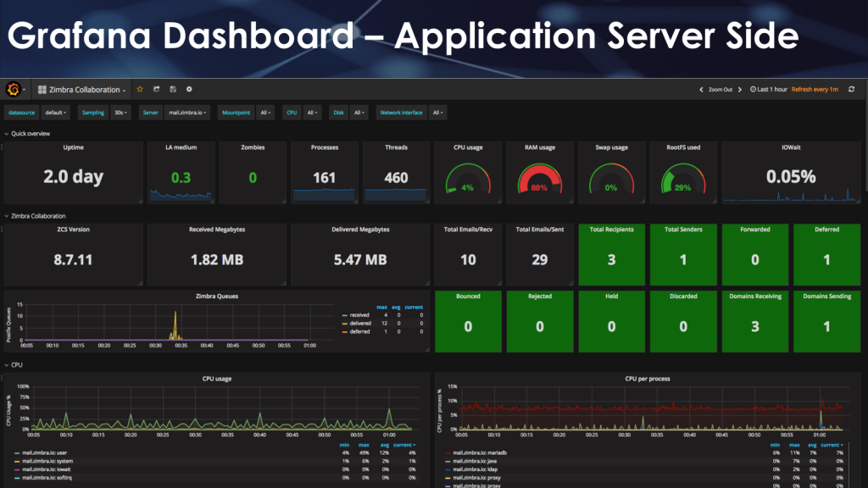Collapse the Quick overview row
Screen dimensions: 868x488
click(27, 133)
